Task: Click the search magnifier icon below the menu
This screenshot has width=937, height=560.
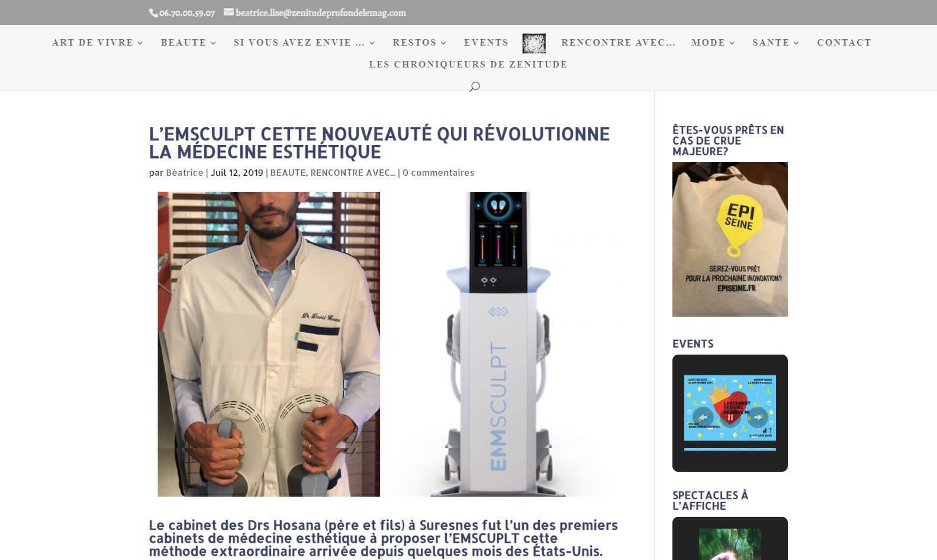Action: (x=474, y=87)
